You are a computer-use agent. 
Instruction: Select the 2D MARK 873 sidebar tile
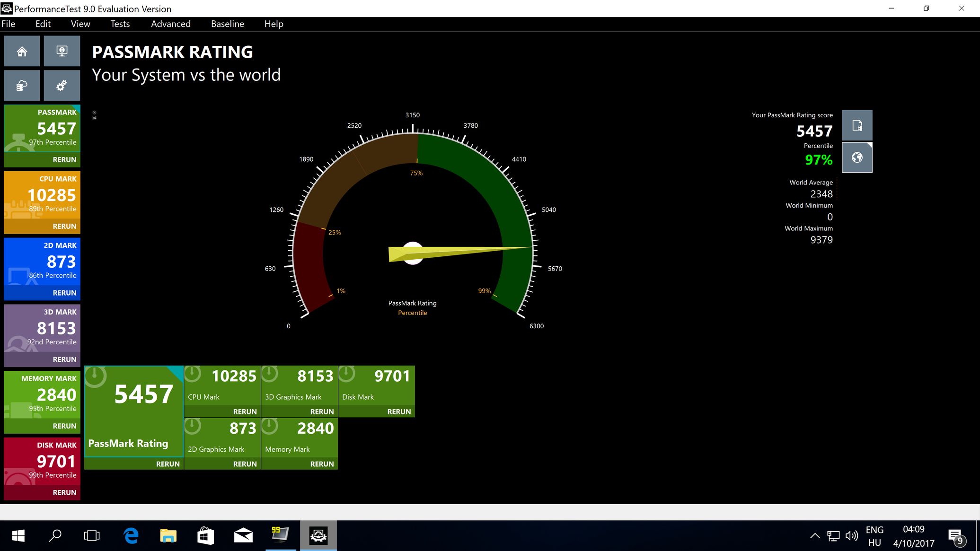(42, 262)
